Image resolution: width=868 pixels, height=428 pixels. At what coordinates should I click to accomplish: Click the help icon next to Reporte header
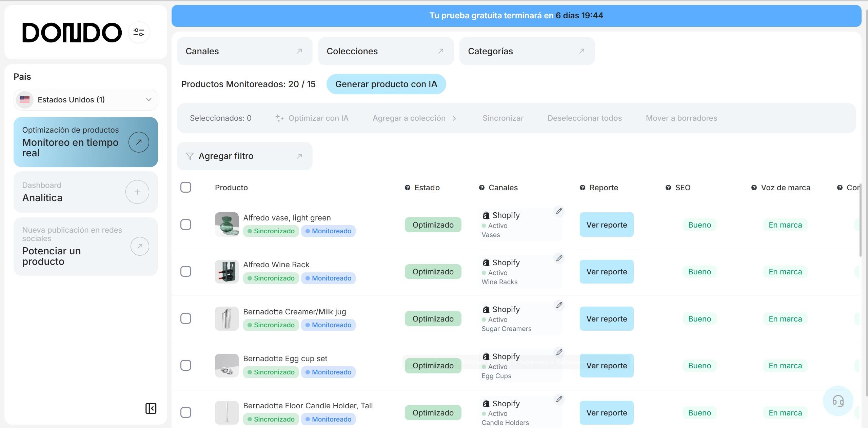pos(583,188)
